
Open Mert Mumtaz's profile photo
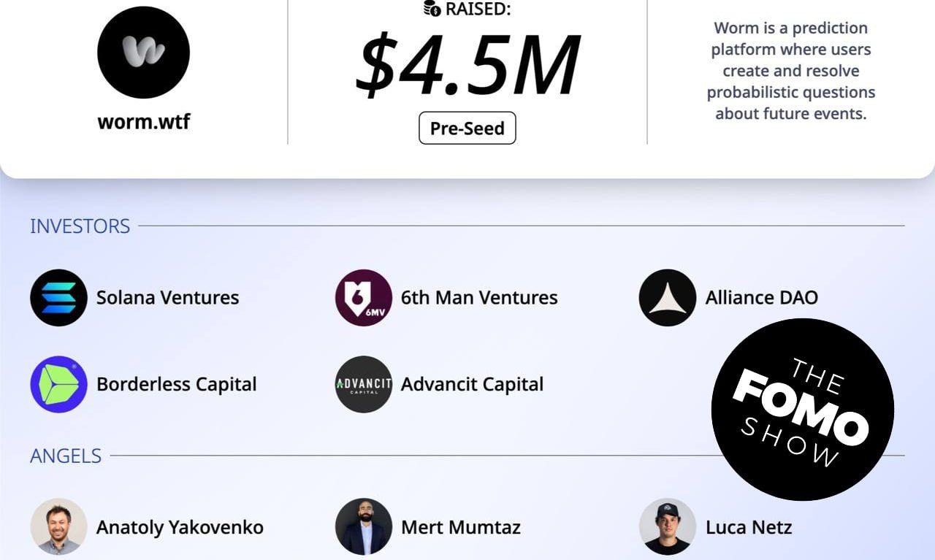point(363,526)
